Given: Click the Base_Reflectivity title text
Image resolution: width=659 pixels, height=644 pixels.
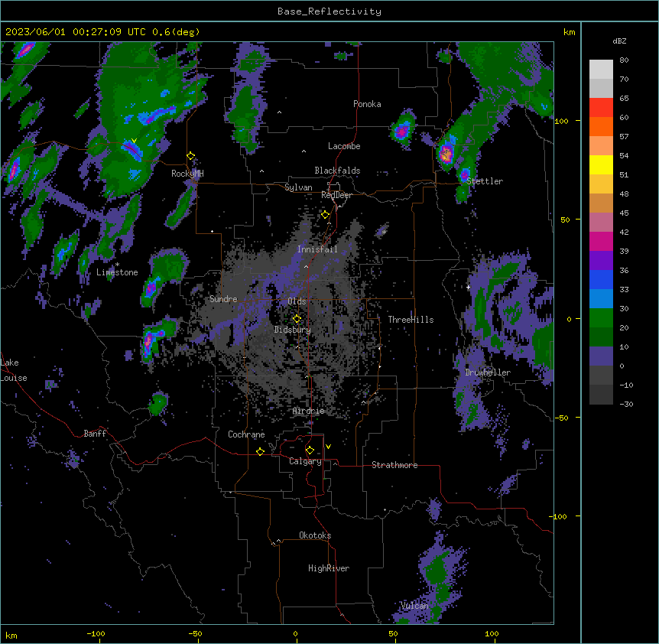Looking at the screenshot, I should point(329,11).
